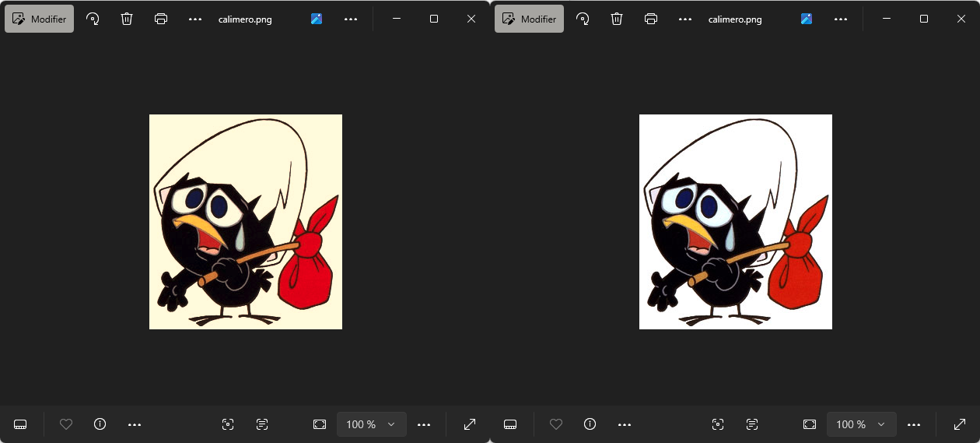
Task: Click the cream-background Calimero image
Action: [246, 222]
